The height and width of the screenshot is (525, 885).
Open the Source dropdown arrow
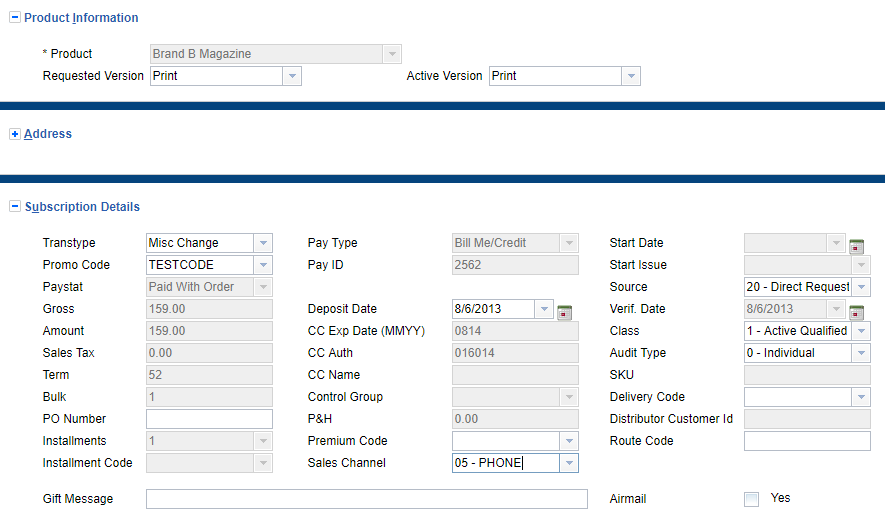coord(861,287)
